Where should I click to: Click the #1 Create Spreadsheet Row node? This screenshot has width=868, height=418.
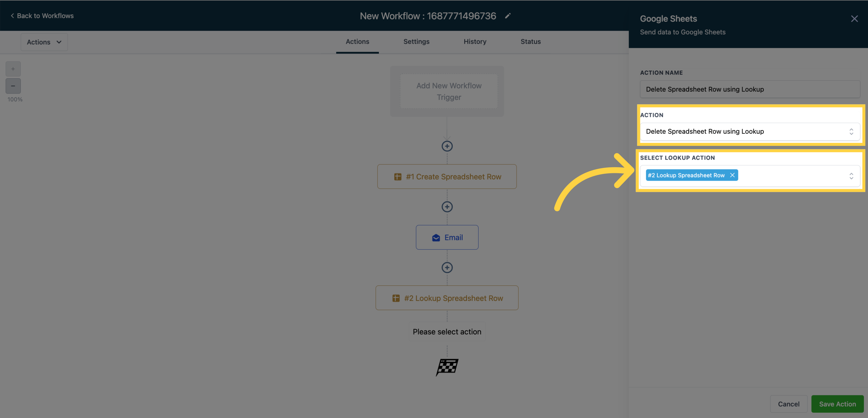pos(447,176)
